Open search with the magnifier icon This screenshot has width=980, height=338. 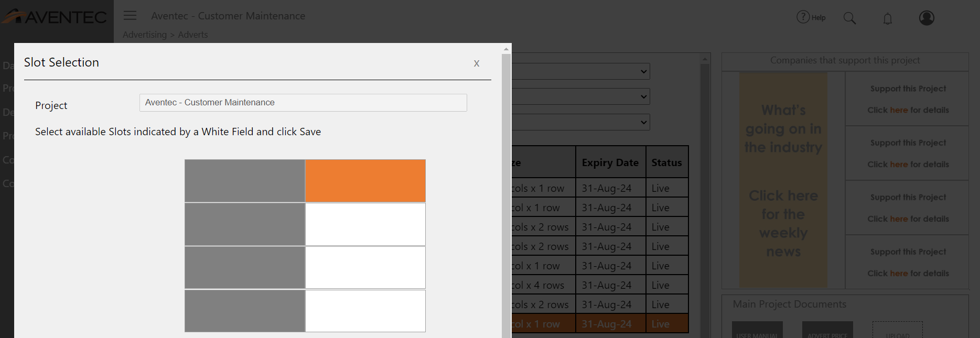[x=849, y=18]
